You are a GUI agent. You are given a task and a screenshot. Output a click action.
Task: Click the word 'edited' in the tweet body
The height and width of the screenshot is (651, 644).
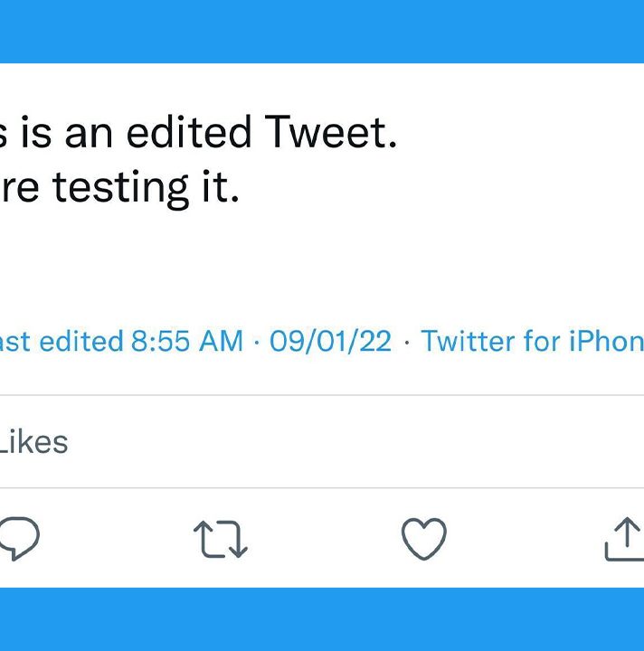[189, 132]
